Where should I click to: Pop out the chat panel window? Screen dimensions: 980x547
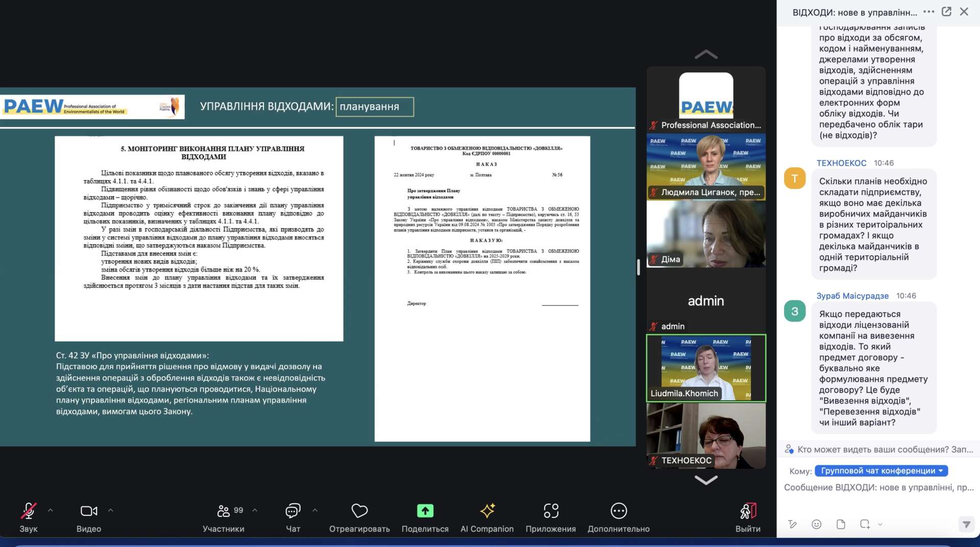(946, 12)
